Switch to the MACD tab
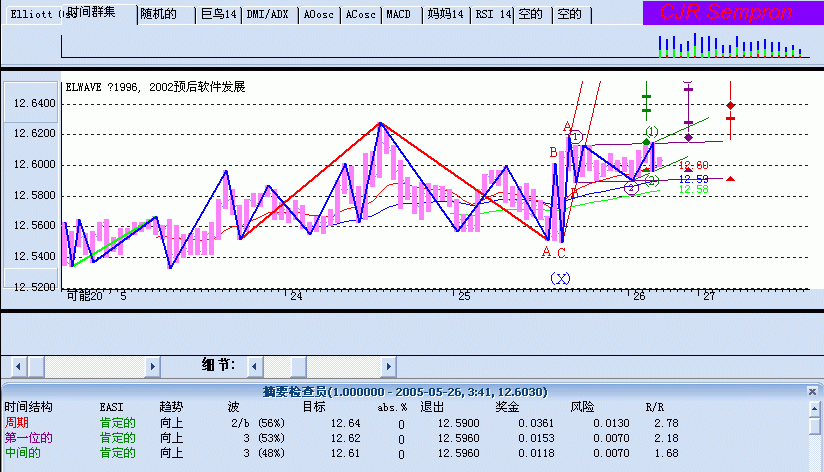This screenshot has width=824, height=472. tap(399, 15)
